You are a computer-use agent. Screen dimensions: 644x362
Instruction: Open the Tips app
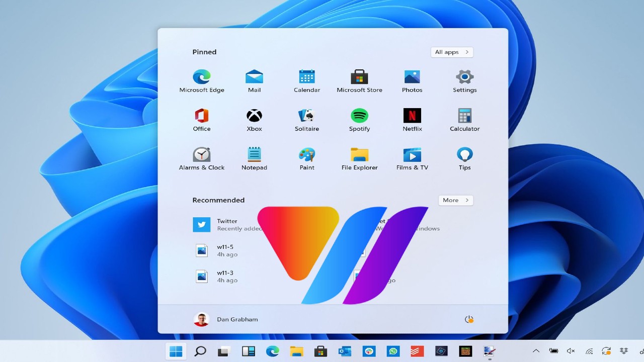[464, 159]
